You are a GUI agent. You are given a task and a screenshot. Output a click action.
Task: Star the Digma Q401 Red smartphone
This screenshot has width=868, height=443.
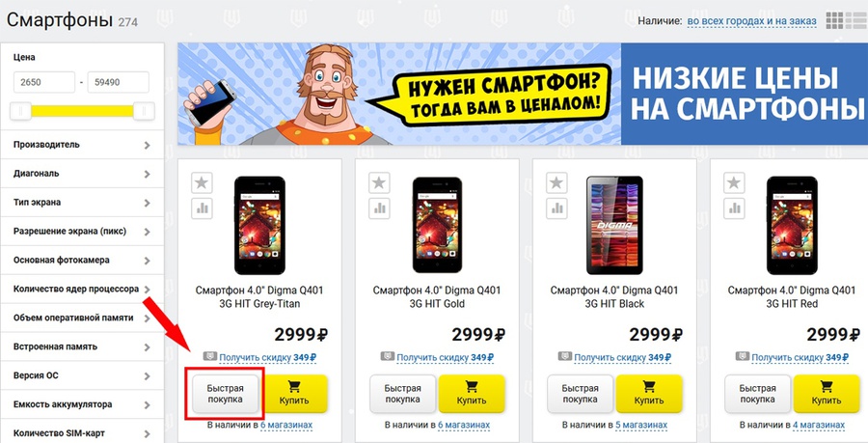point(734,182)
